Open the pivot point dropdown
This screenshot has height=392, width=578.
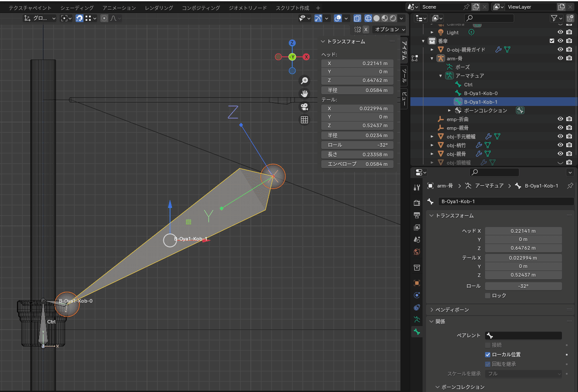point(66,18)
